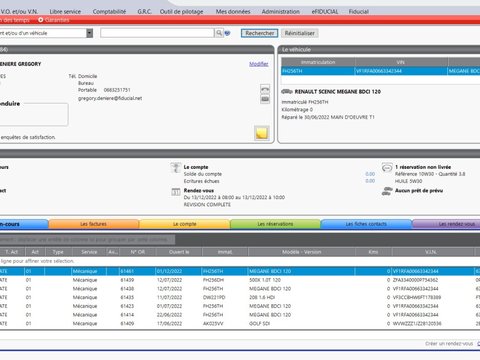480x360 pixels.
Task: Open the Comptabilité menu
Action: [109, 12]
